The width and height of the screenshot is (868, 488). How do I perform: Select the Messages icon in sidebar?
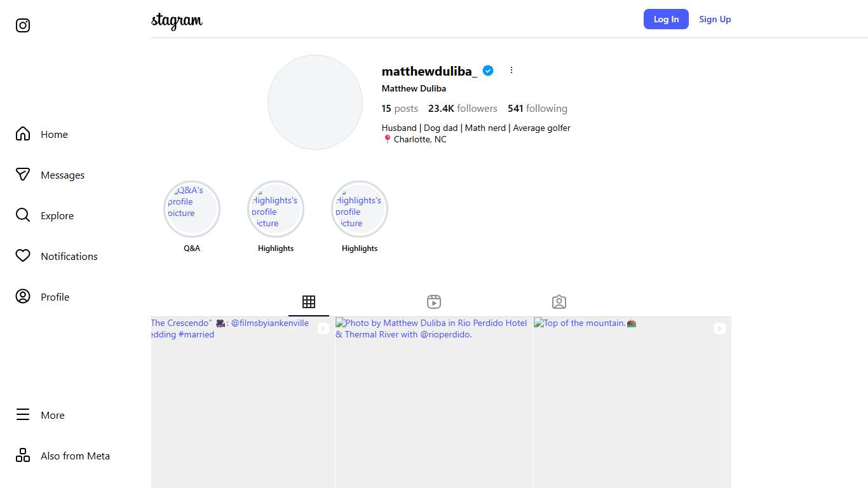tap(22, 175)
